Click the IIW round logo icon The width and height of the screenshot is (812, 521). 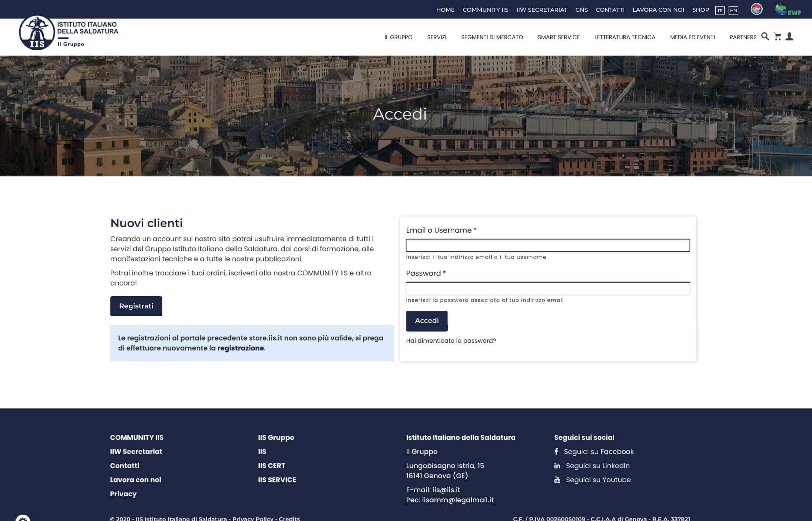[756, 9]
